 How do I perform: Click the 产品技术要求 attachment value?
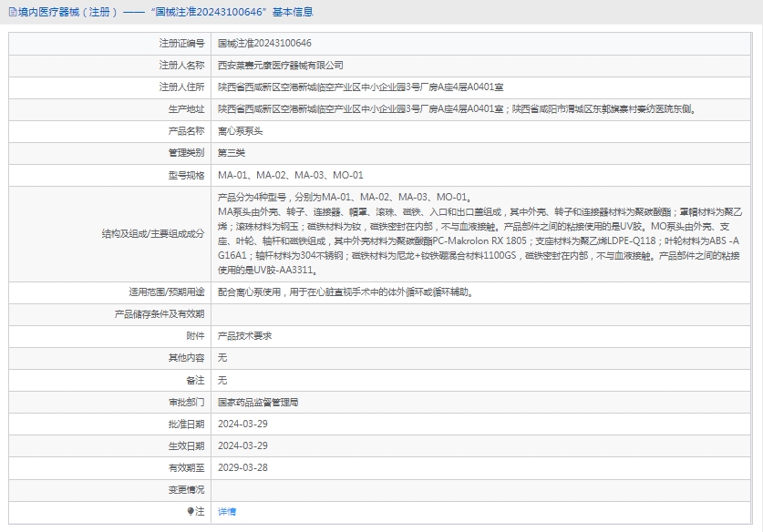(244, 336)
